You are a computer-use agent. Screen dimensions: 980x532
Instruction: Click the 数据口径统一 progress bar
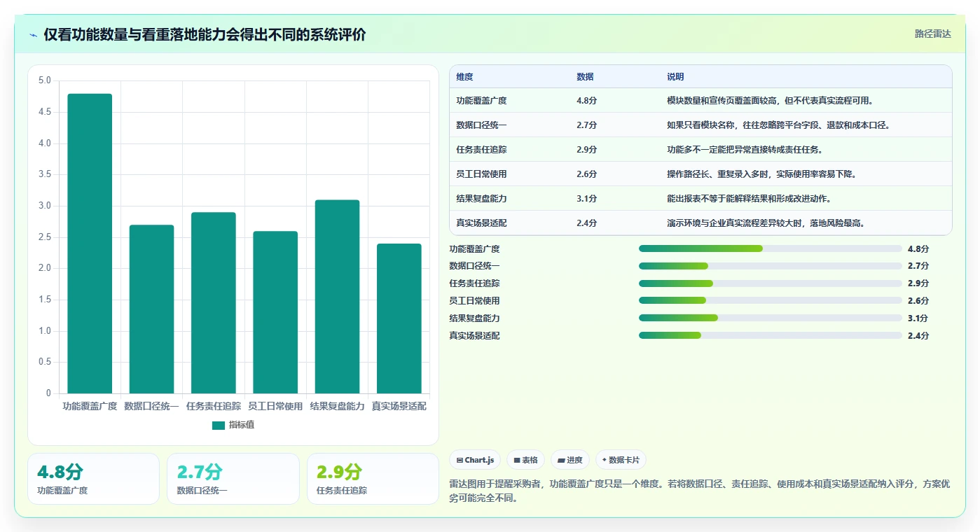(x=771, y=266)
